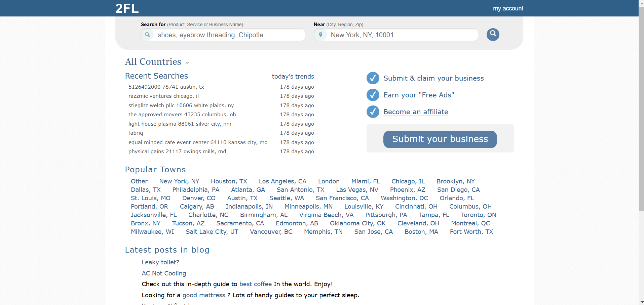Click the magnifier icon in Search for field
Image resolution: width=644 pixels, height=305 pixels.
coord(147,35)
